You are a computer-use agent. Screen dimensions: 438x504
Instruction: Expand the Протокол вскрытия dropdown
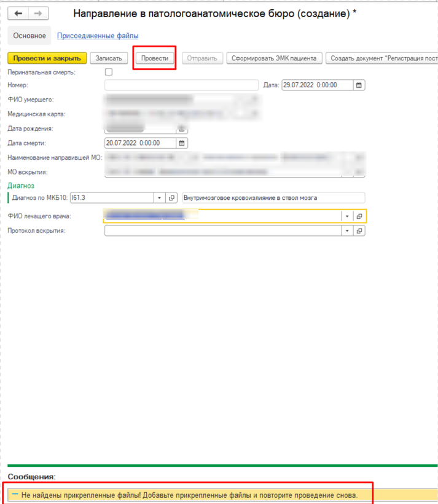(347, 231)
